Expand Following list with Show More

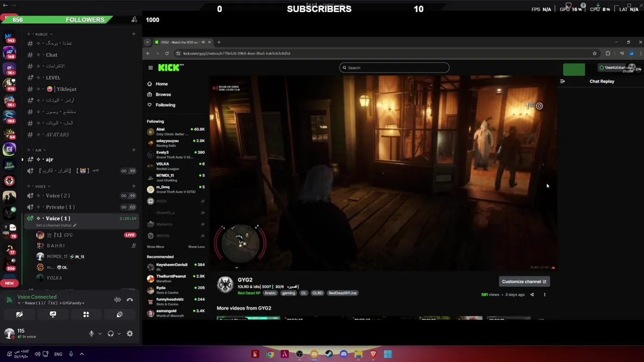click(155, 247)
